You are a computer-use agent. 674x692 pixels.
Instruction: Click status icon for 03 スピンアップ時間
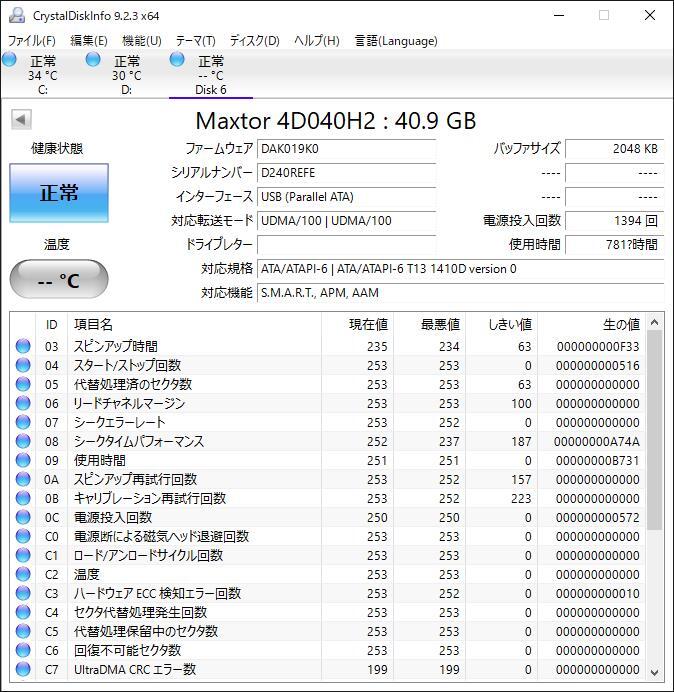pos(23,346)
